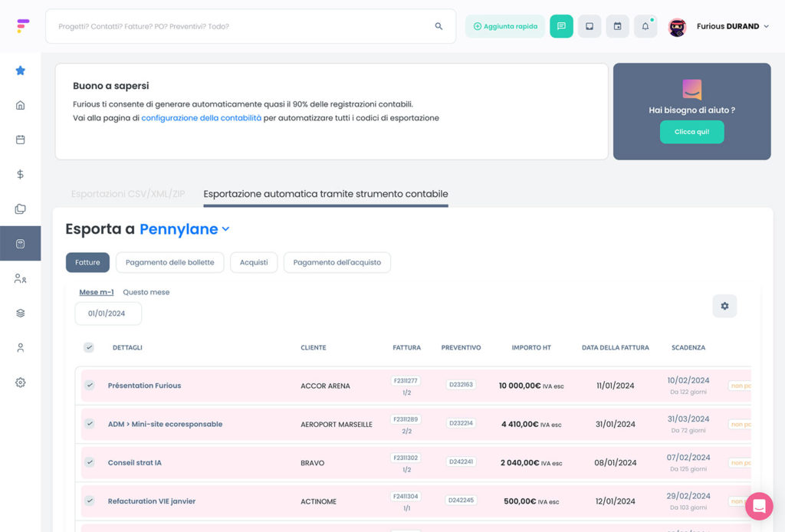Open invoice badge F2311289
The image size is (785, 532).
pos(406,419)
